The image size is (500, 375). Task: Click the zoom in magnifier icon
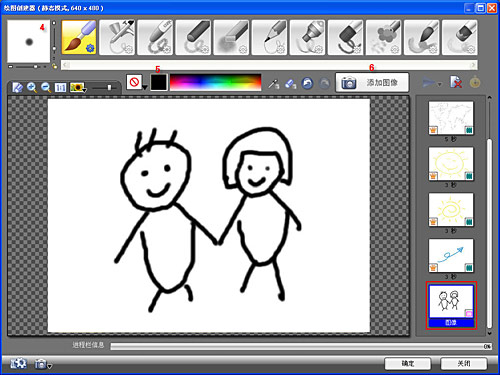click(x=32, y=88)
